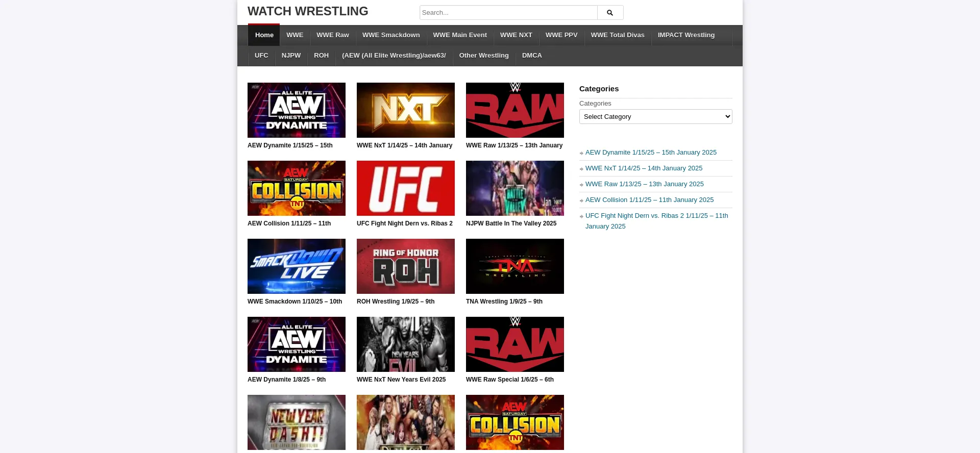Viewport: 980px width, 453px height.
Task: Click the search magnifier button
Action: click(610, 12)
